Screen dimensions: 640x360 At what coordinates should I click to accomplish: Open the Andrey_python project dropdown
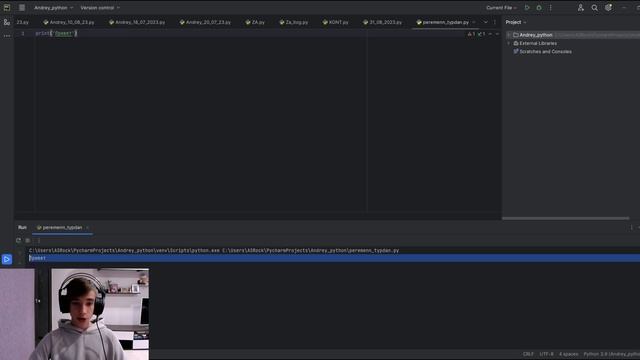click(53, 8)
